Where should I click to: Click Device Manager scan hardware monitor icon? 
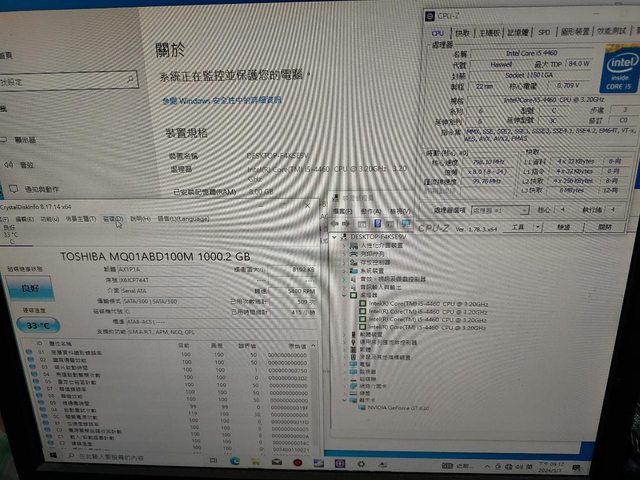pyautogui.click(x=406, y=224)
